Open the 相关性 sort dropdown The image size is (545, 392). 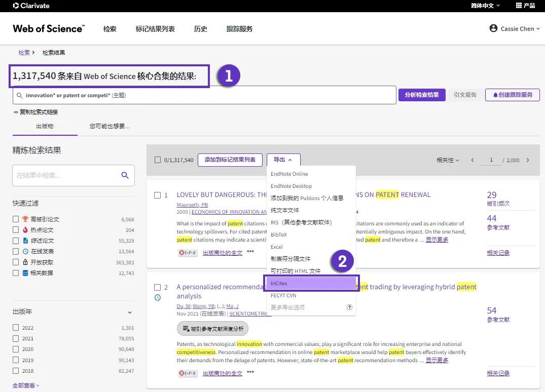[x=448, y=160]
